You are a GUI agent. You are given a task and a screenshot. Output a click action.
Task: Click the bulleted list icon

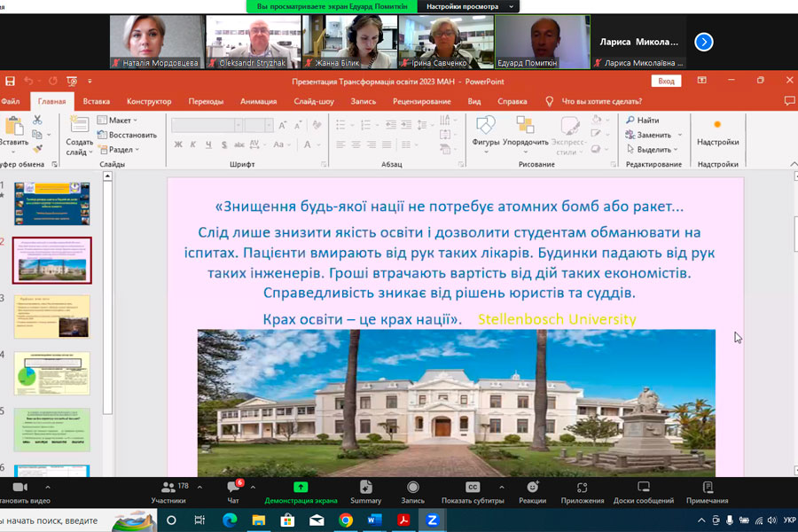click(340, 125)
